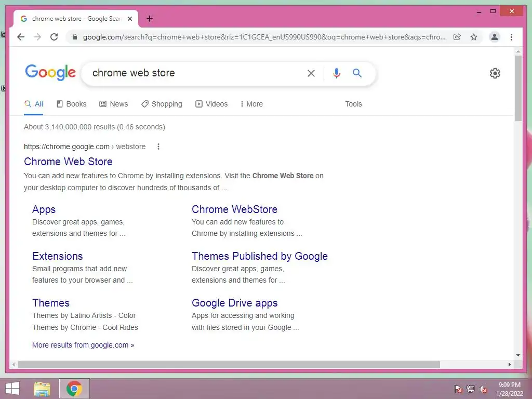
Task: Open the Google Drive apps link
Action: (x=234, y=303)
